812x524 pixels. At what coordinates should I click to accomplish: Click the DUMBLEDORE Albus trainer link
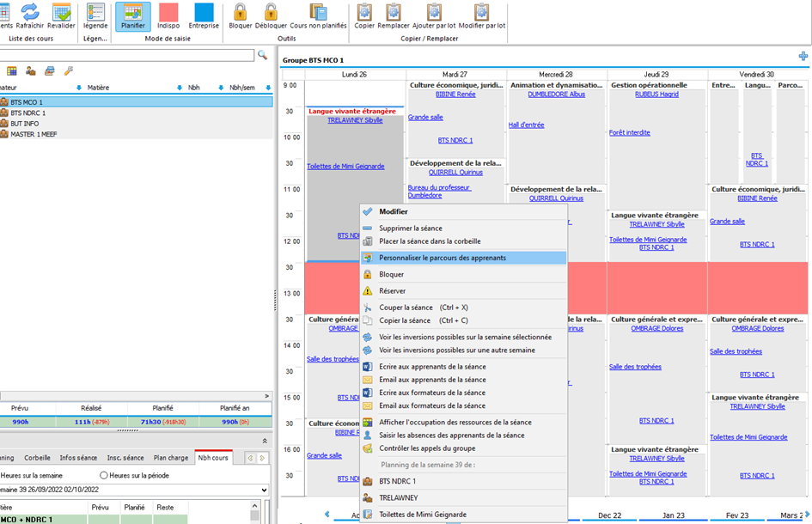[557, 94]
